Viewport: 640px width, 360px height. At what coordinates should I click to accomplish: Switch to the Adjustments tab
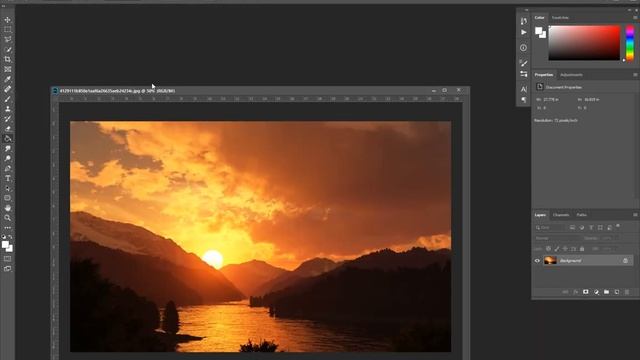pyautogui.click(x=571, y=75)
